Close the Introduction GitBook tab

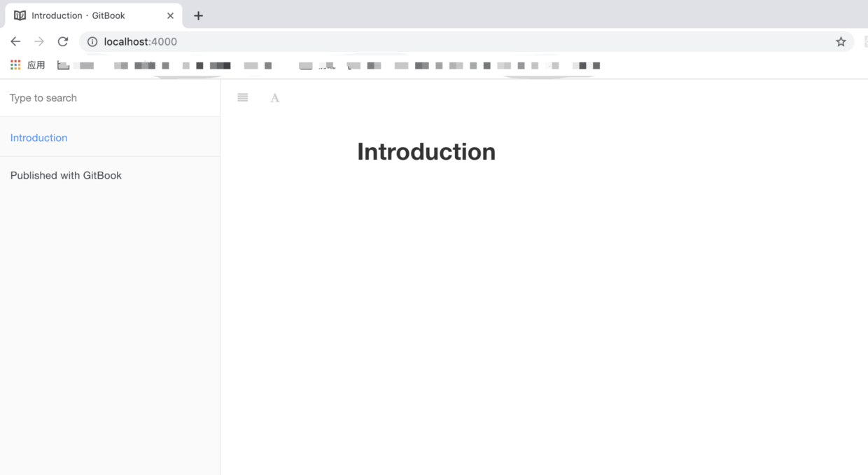pyautogui.click(x=170, y=15)
